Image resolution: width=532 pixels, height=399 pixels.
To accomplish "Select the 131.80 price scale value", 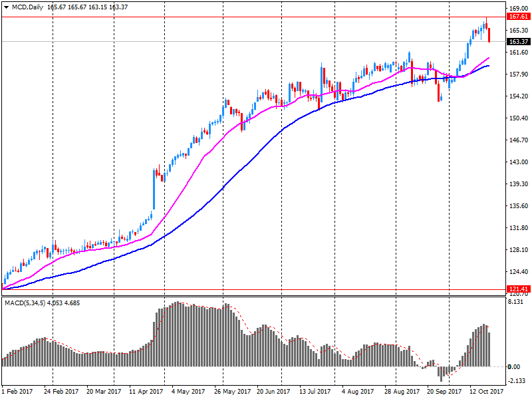I will [x=519, y=227].
